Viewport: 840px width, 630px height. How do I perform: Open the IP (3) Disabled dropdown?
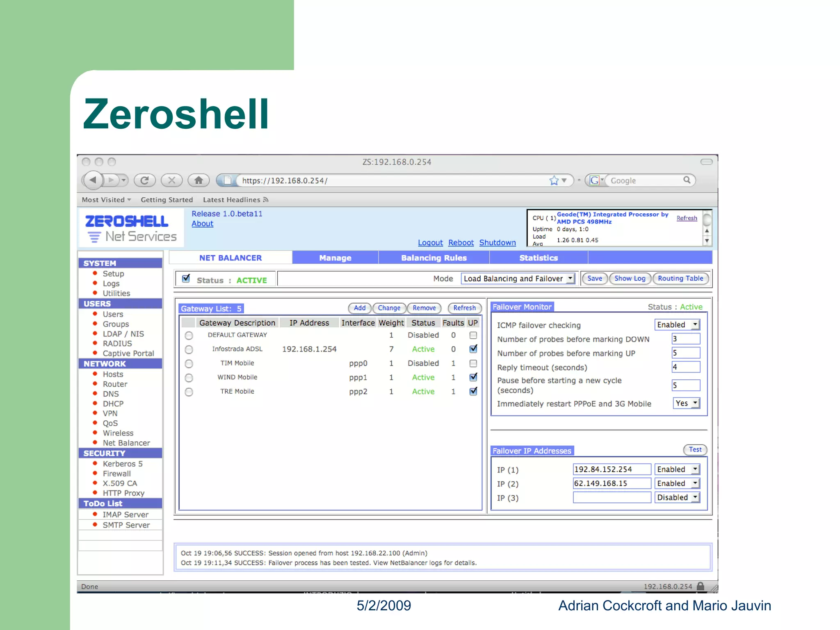tap(677, 497)
